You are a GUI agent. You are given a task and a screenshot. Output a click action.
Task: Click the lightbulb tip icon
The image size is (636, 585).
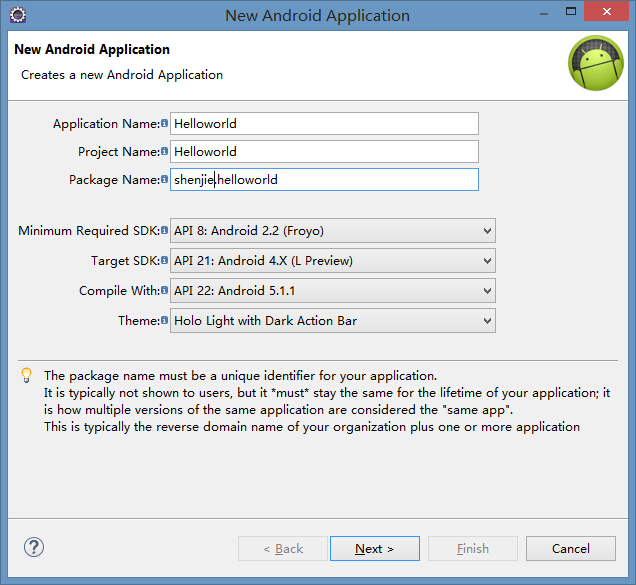(26, 375)
